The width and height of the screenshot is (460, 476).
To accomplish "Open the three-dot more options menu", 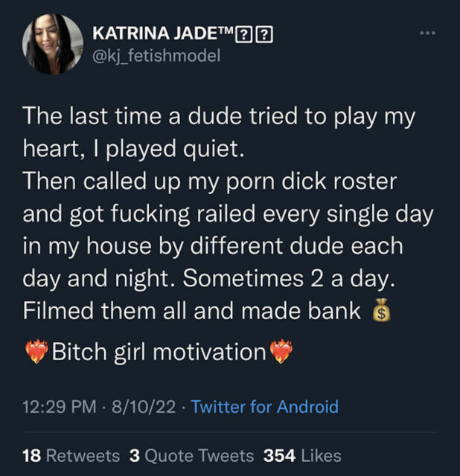I will click(x=428, y=33).
